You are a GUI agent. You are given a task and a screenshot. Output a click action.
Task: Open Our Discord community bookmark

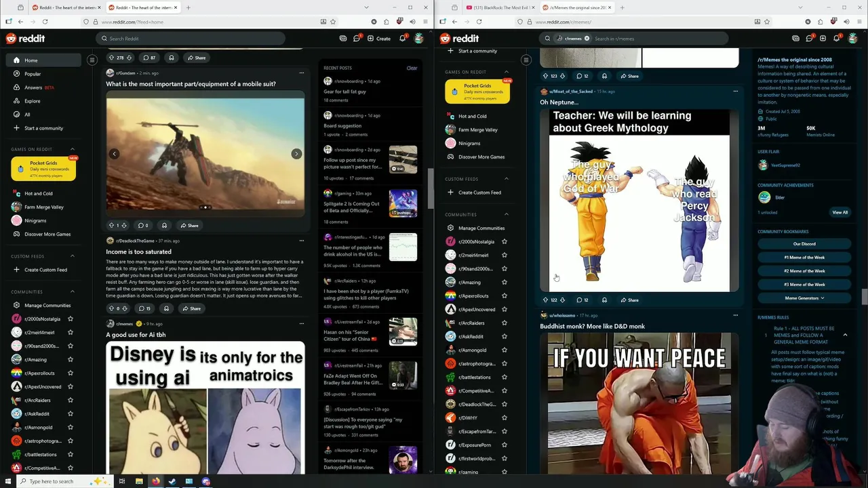(x=804, y=244)
